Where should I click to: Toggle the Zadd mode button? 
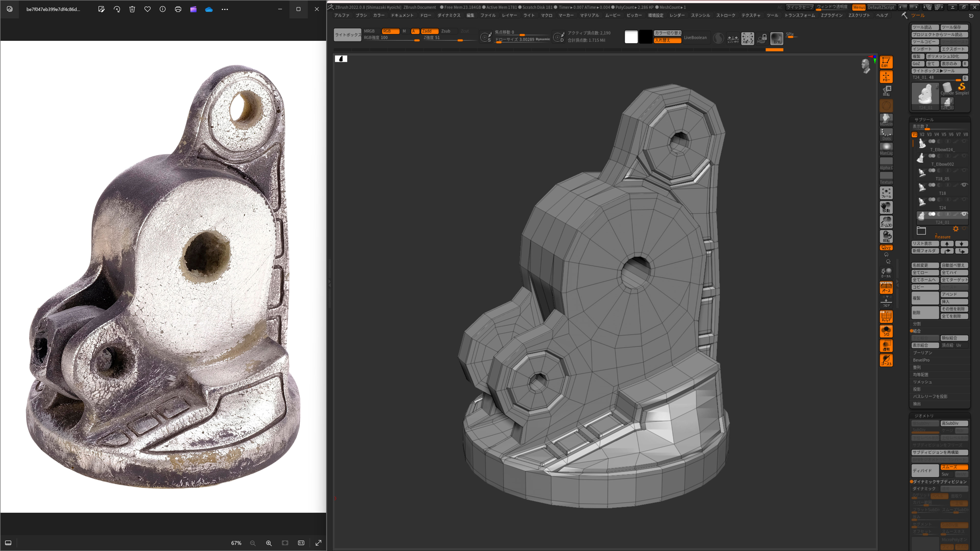click(x=430, y=31)
